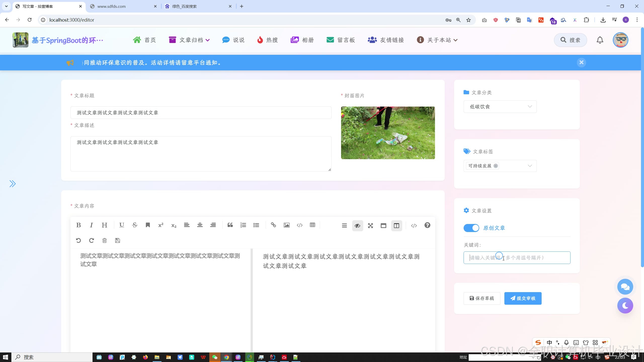Open the 文章分类 dropdown showing 低碳饮食
644x362 pixels.
click(x=500, y=107)
